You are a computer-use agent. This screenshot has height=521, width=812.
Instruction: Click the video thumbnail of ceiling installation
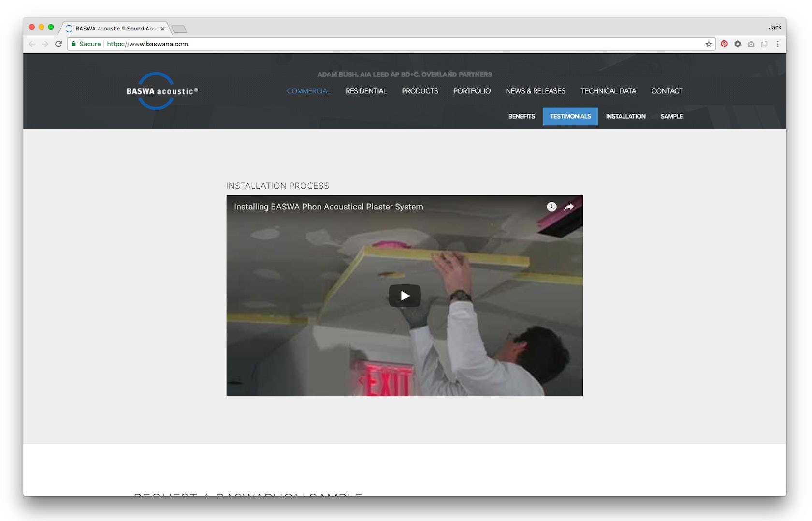tap(405, 296)
